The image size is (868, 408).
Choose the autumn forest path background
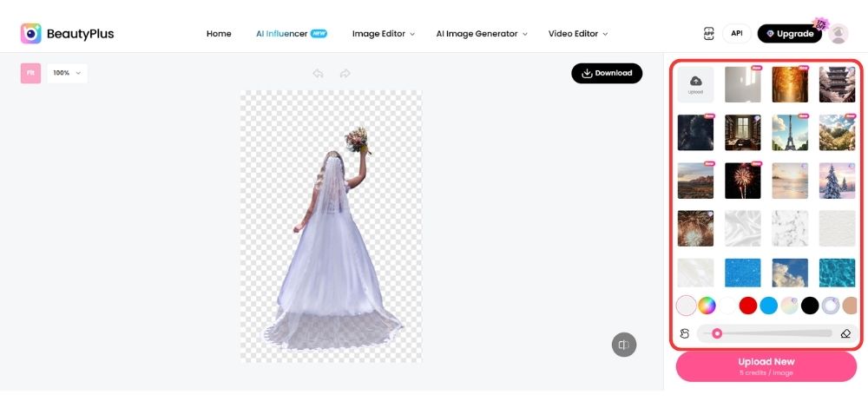point(790,85)
